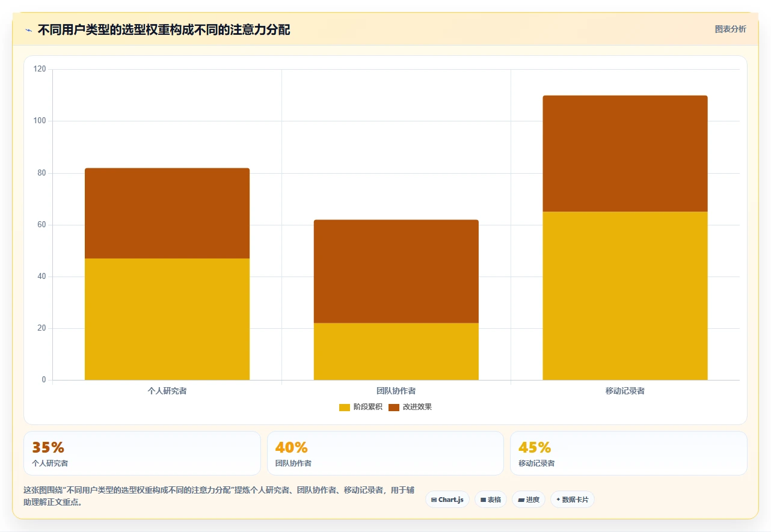This screenshot has width=771, height=532.
Task: Click the 60 y-axis value
Action: pyautogui.click(x=41, y=225)
